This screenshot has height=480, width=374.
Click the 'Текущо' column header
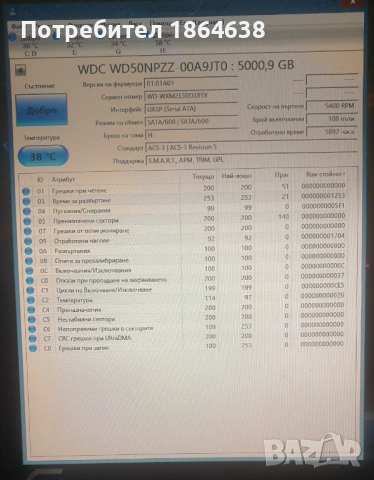pyautogui.click(x=203, y=176)
